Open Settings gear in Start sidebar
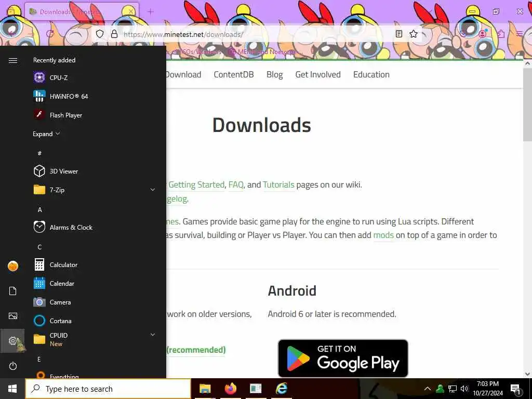The image size is (532, 399). coord(12,341)
